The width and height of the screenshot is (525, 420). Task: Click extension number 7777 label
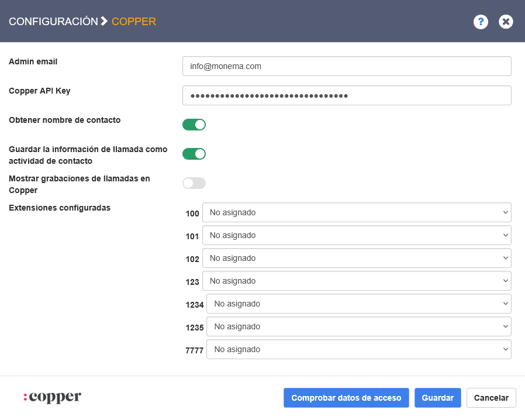(195, 350)
